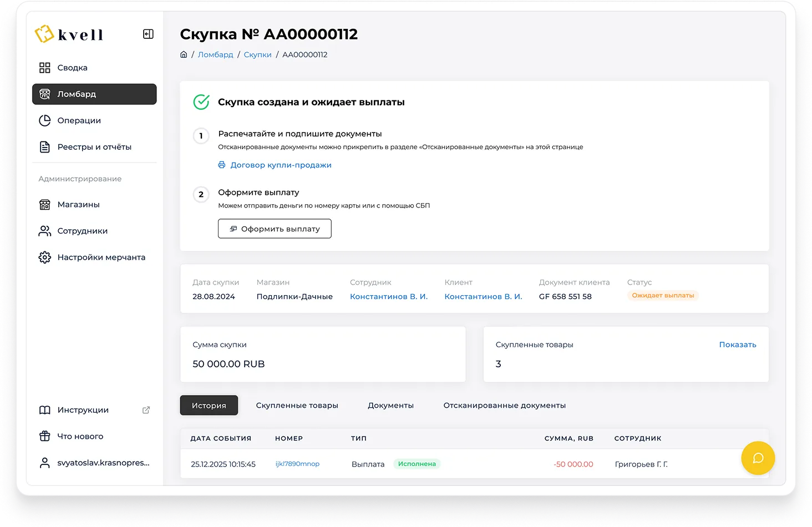Select Ломбард in sidebar menu
812x527 pixels.
pyautogui.click(x=94, y=94)
